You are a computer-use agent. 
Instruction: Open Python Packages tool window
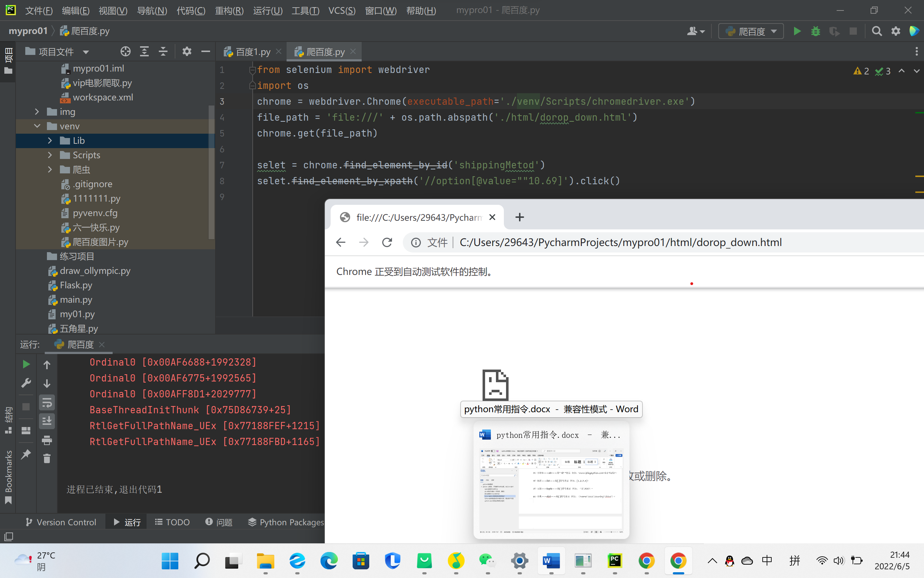click(286, 522)
